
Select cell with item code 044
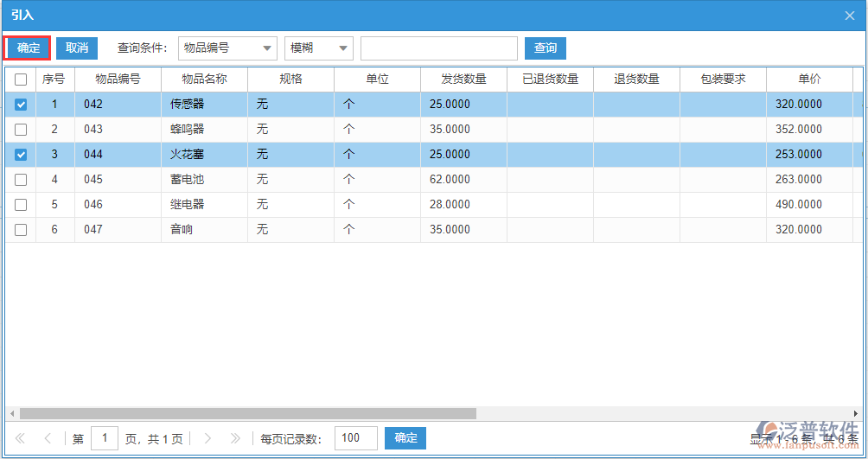118,155
